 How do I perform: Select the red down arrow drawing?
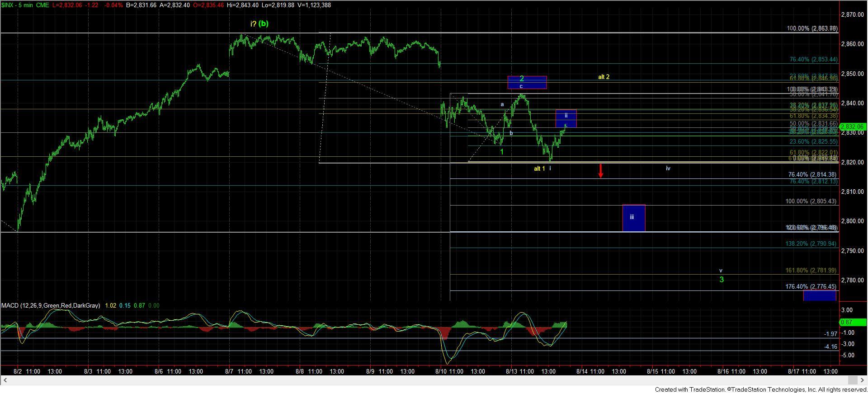pyautogui.click(x=601, y=171)
